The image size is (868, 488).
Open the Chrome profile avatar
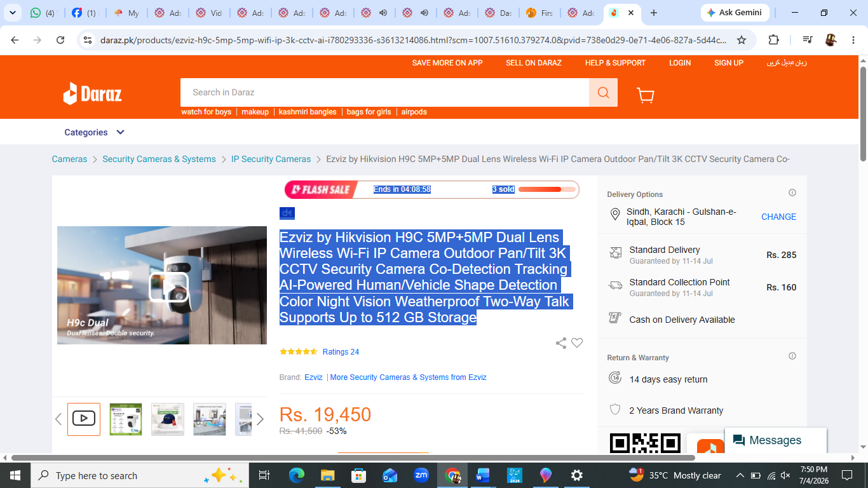pyautogui.click(x=831, y=40)
